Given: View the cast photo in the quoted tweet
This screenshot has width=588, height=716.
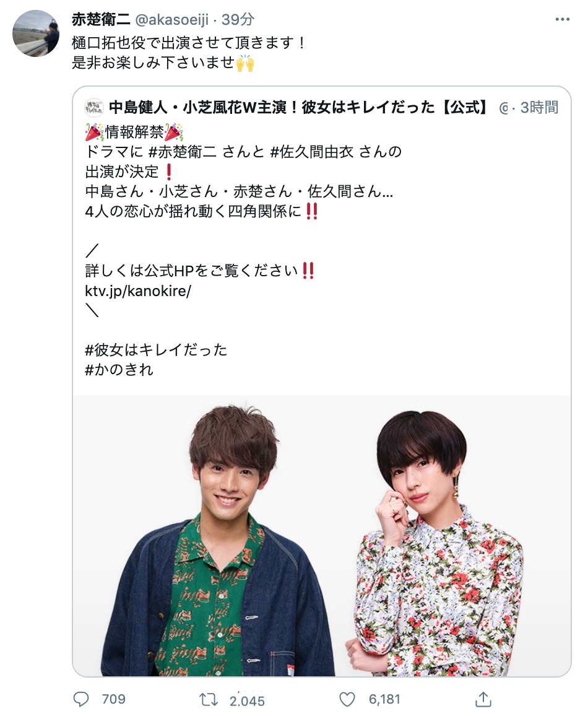Looking at the screenshot, I should click(322, 536).
